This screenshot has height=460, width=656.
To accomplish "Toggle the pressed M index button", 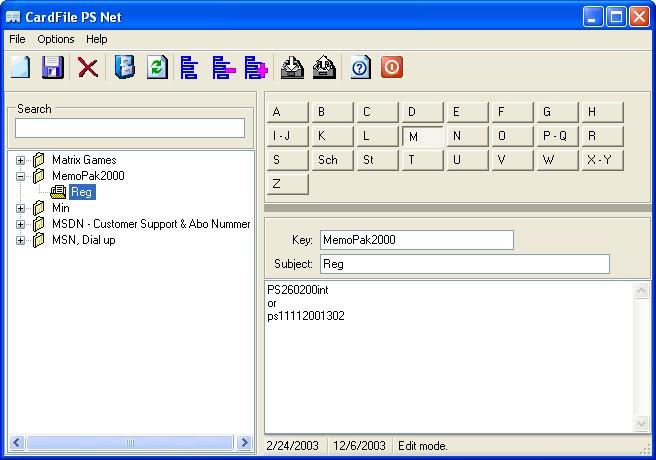I will click(423, 136).
